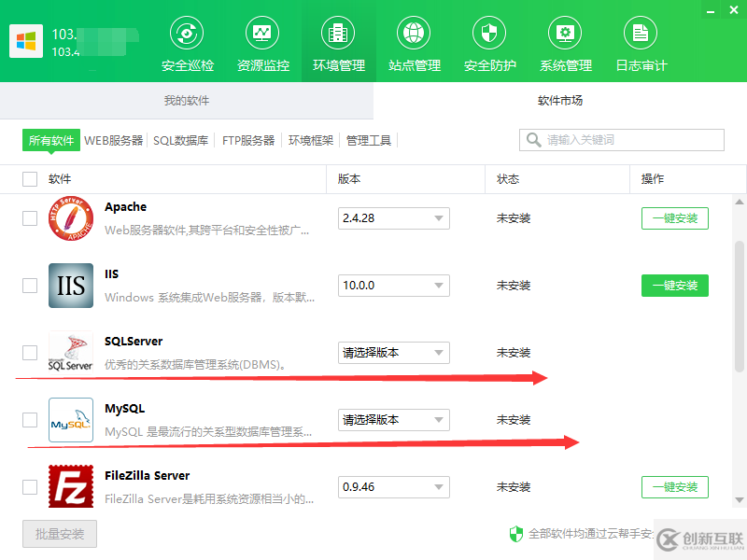
Task: Expand FileZilla version dropdown 0.9.46
Action: tap(393, 487)
